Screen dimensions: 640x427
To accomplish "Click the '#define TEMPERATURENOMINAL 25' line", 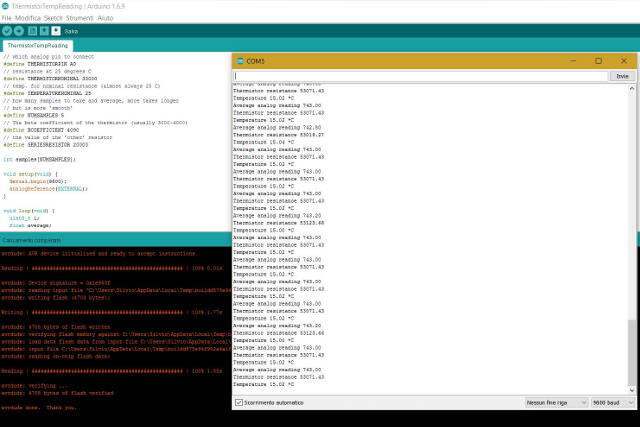I will point(47,93).
